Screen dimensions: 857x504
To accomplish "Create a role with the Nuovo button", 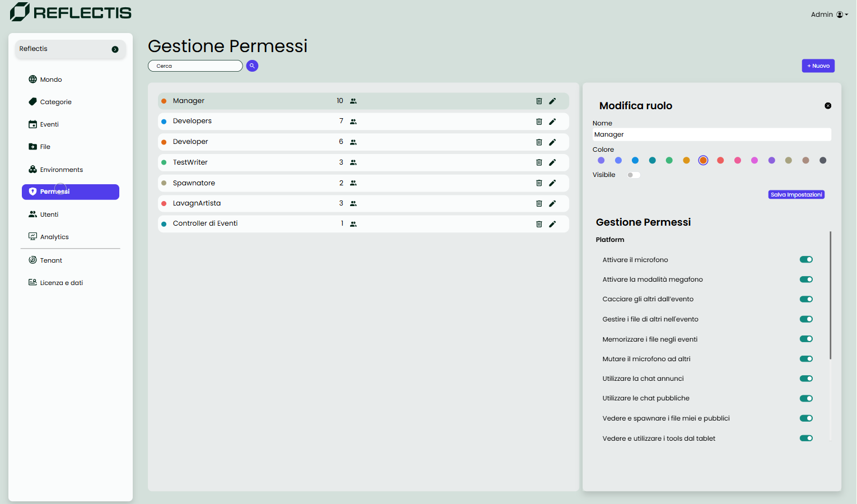I will coord(818,66).
